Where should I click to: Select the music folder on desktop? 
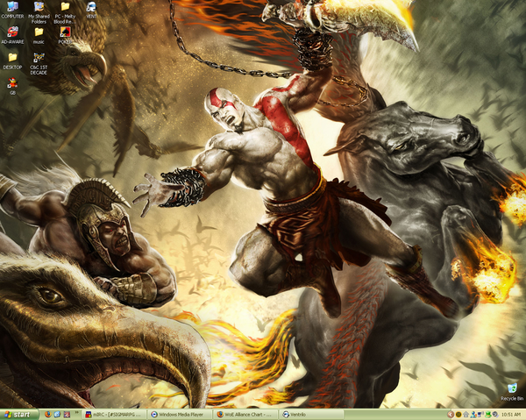click(39, 36)
